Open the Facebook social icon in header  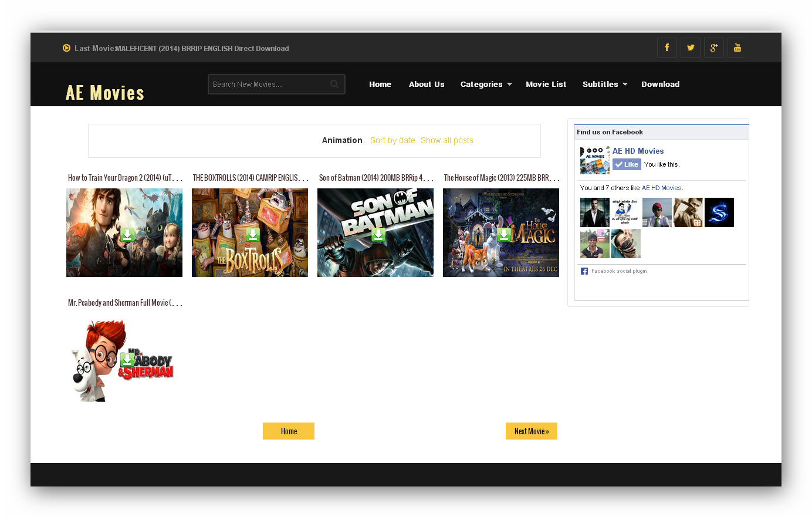point(667,48)
